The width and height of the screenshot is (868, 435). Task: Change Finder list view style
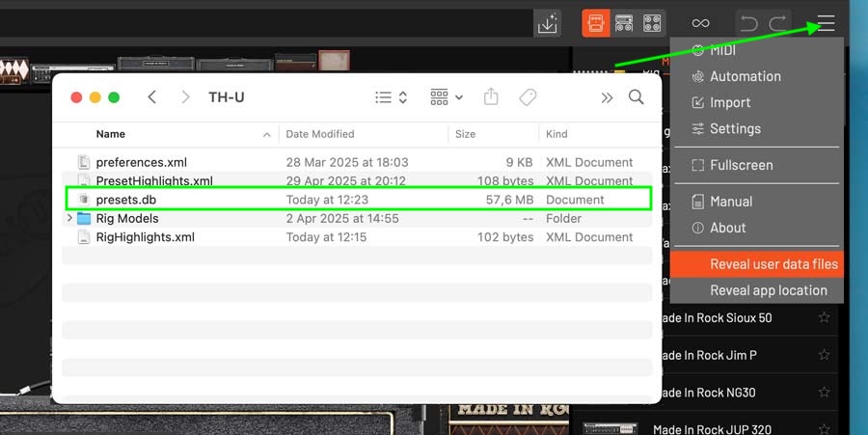coord(392,97)
